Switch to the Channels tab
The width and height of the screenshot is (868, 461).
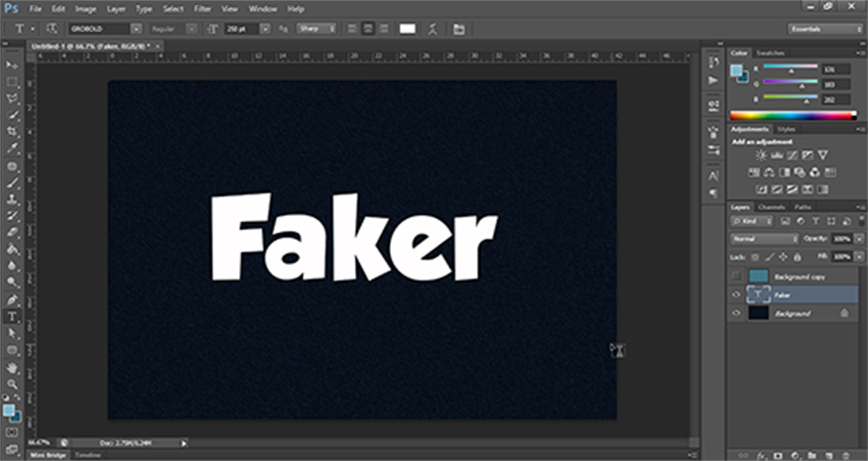pyautogui.click(x=771, y=206)
